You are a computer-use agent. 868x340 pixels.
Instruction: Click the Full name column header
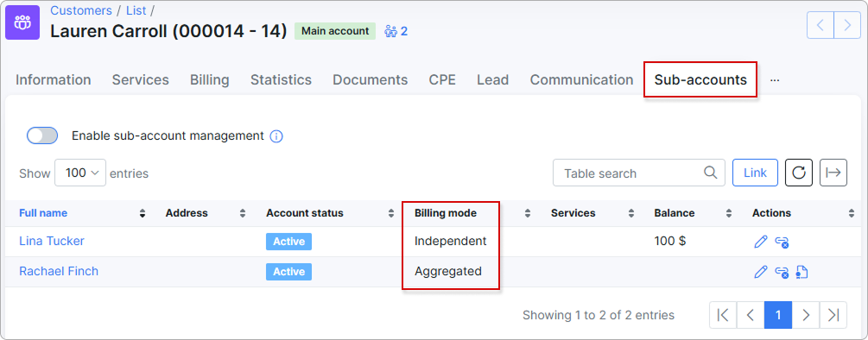tap(43, 213)
